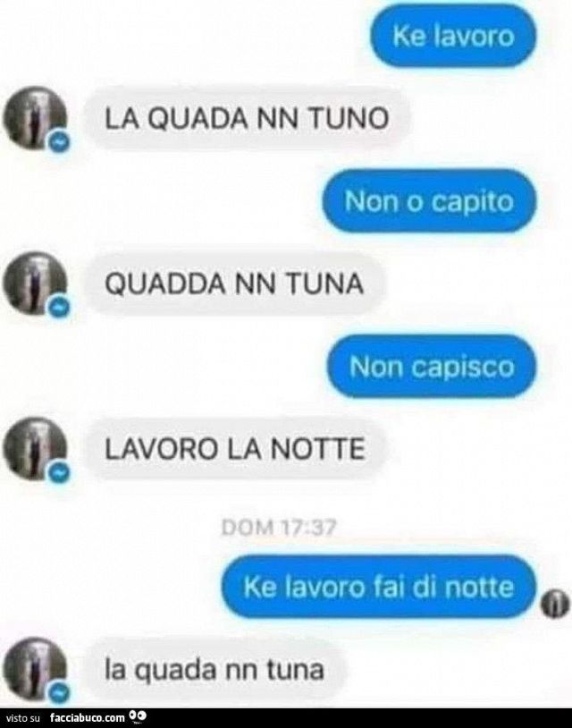Screen dimensions: 572x728
Task: Select the "LA QUADA NN TUNO" message
Action: point(247,118)
